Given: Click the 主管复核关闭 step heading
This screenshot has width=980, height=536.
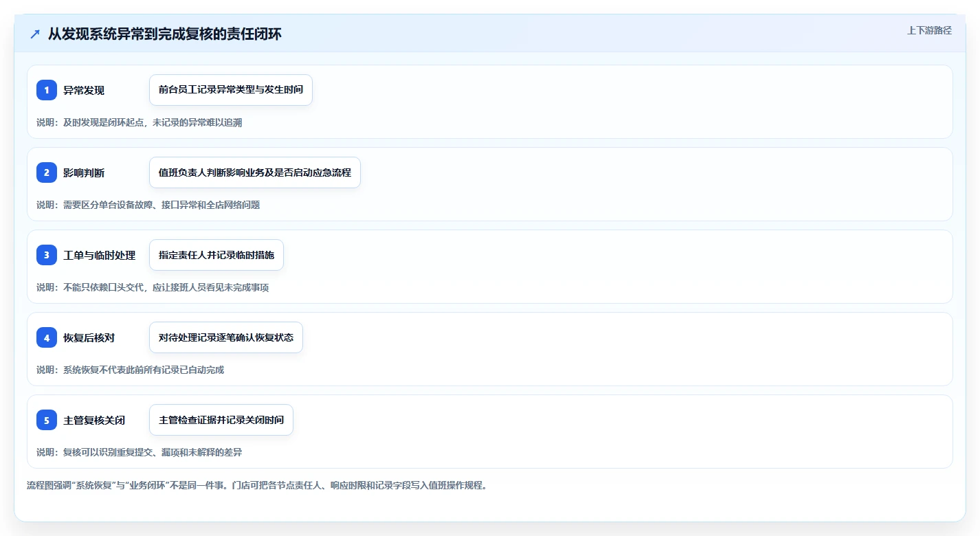Looking at the screenshot, I should 94,420.
